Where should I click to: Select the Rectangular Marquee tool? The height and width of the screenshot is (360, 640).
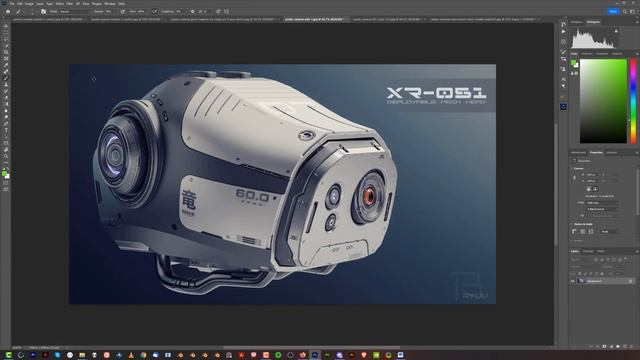click(6, 32)
